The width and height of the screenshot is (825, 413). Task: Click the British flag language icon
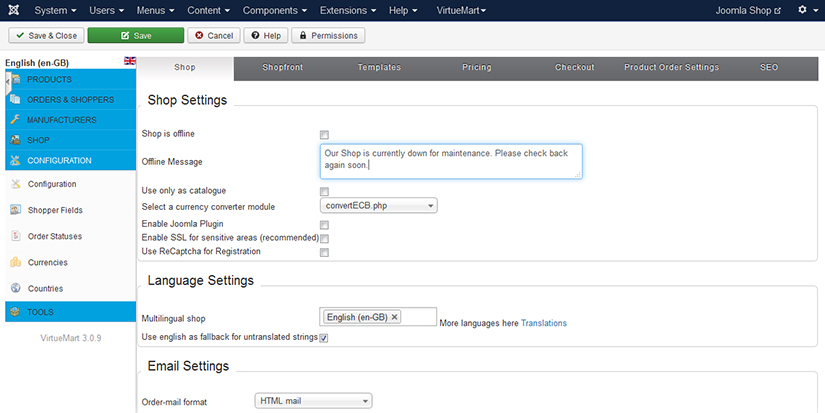point(130,61)
